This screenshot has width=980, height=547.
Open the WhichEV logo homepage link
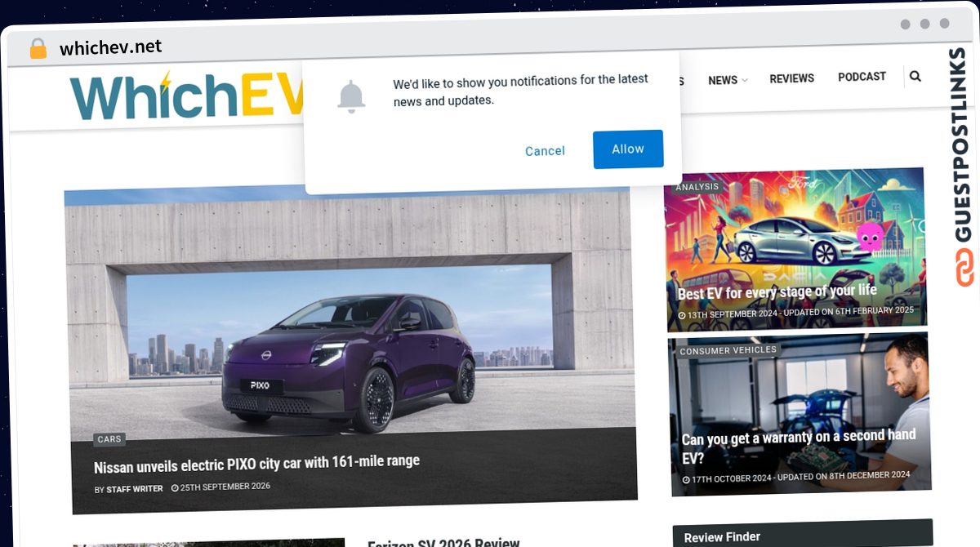[188, 96]
